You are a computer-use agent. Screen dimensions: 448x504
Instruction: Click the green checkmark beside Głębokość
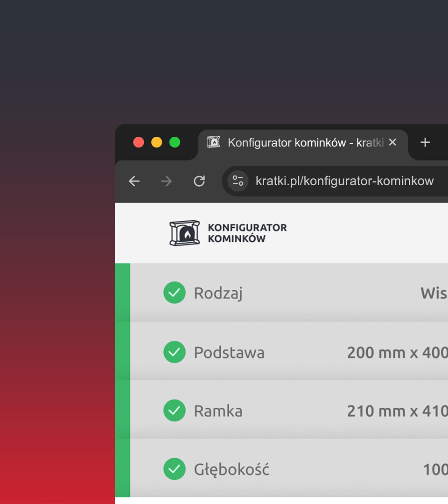coord(175,469)
